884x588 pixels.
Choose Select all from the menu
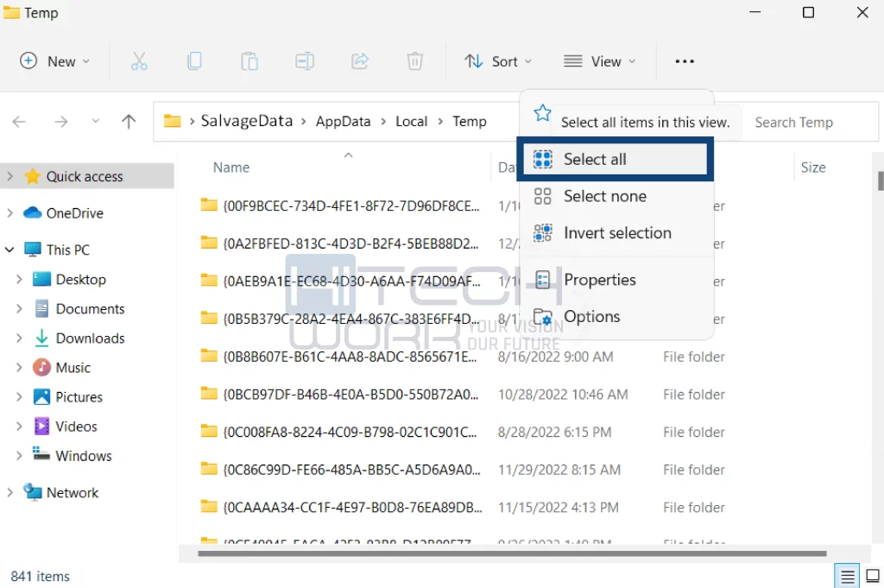(x=615, y=160)
